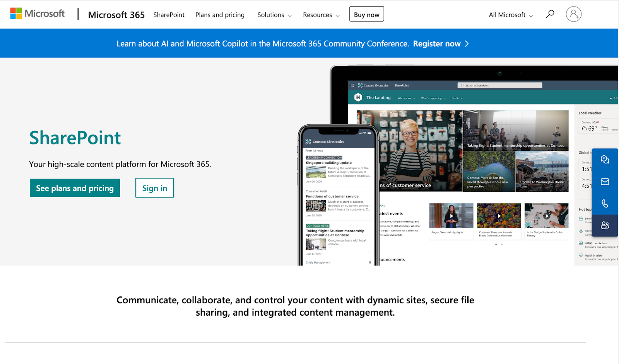
Task: Follow the Register now link
Action: pyautogui.click(x=436, y=44)
